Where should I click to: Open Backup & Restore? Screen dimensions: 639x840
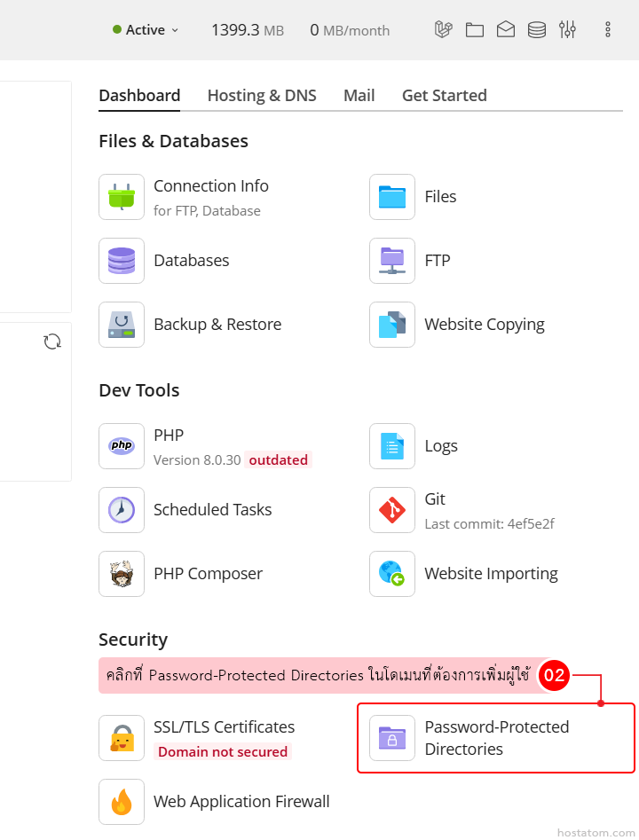coord(217,325)
